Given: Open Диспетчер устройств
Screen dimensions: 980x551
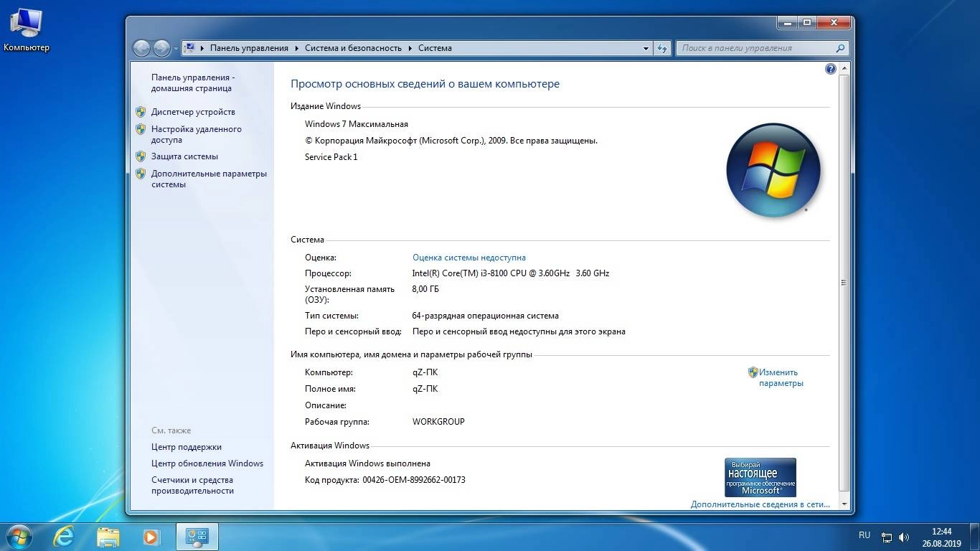Looking at the screenshot, I should tap(193, 112).
